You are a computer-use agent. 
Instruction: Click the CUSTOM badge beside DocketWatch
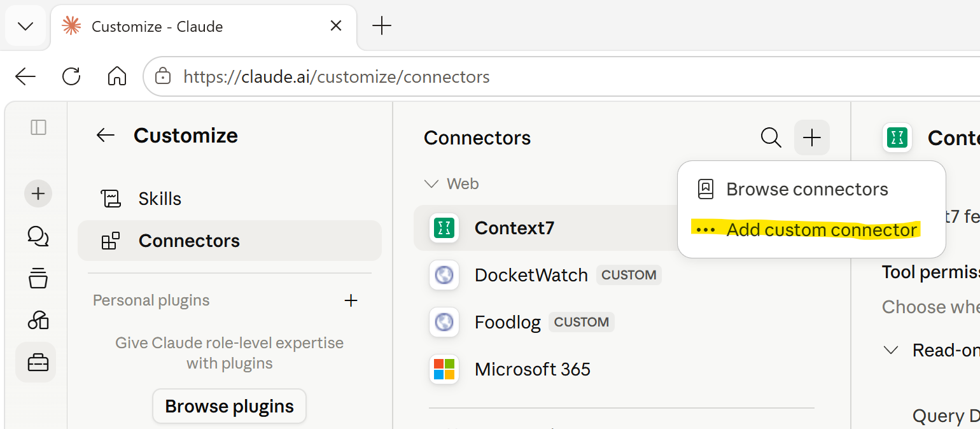[629, 275]
